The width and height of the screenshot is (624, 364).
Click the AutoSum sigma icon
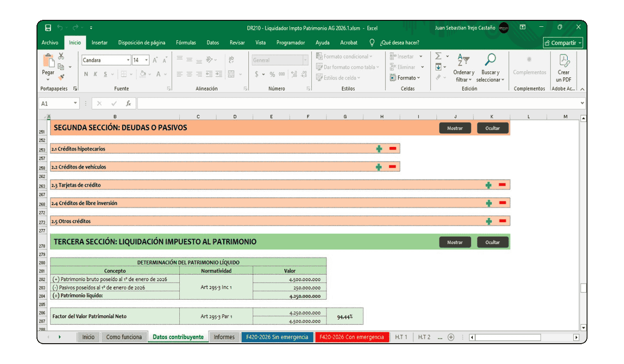(x=438, y=56)
